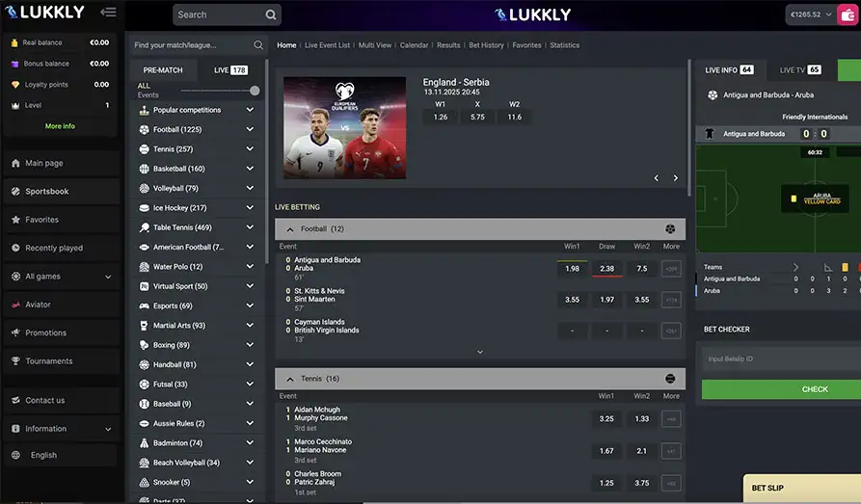Click the magnifier in Find your match field
This screenshot has height=504, width=861.
(x=258, y=45)
